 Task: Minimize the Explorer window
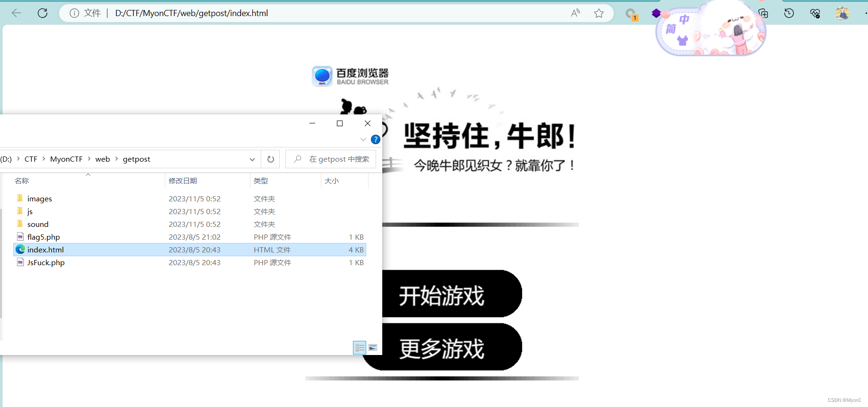point(312,123)
